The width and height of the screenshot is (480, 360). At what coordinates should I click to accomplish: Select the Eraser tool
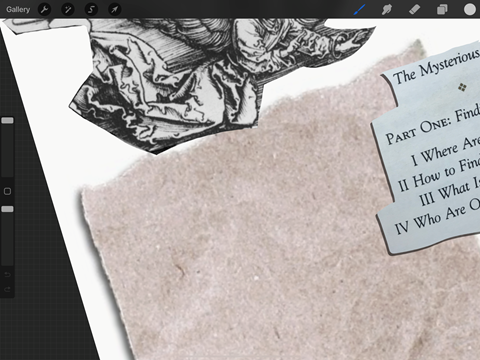pos(414,9)
